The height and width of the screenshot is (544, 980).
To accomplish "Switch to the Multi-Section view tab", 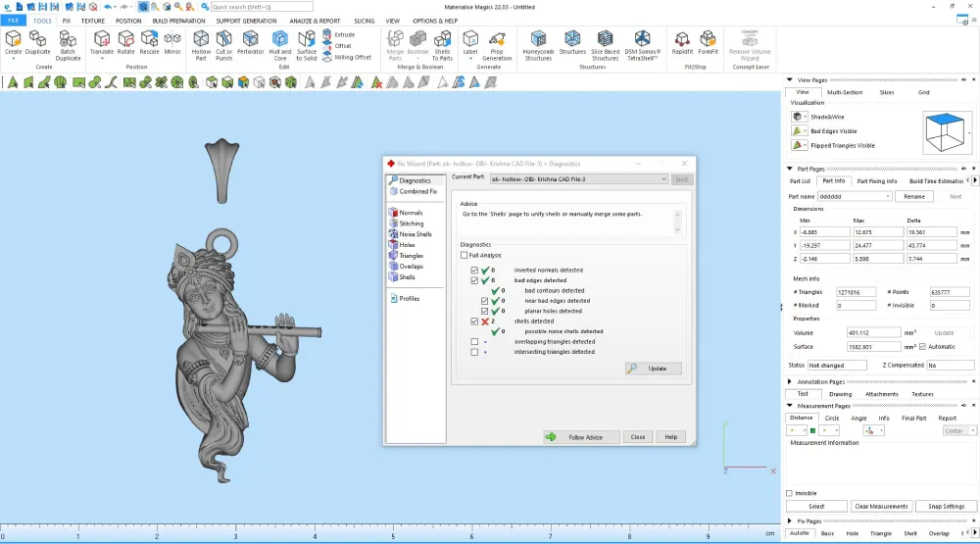I will pos(845,92).
